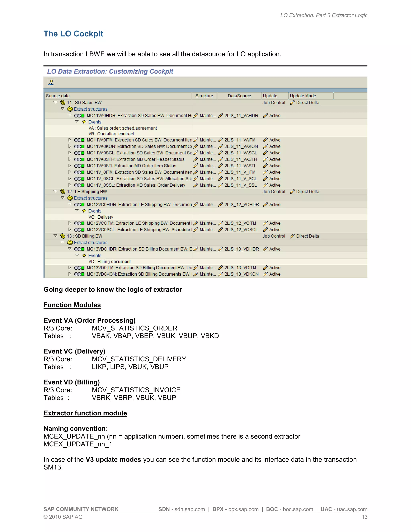
Task: Collapse the 11 SD Sales BW node
Action: click(x=55, y=102)
